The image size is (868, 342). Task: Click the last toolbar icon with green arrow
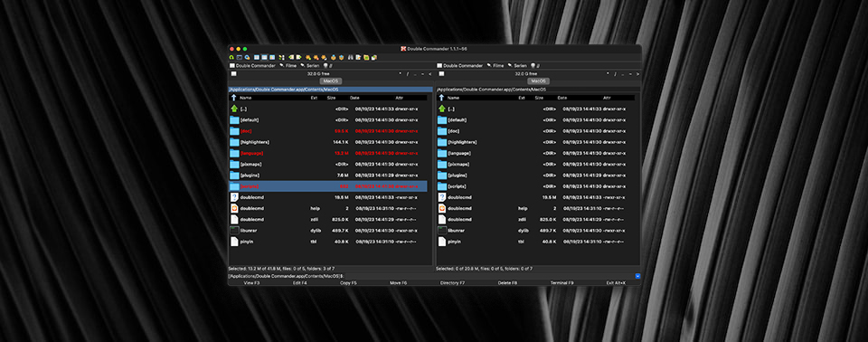[374, 57]
